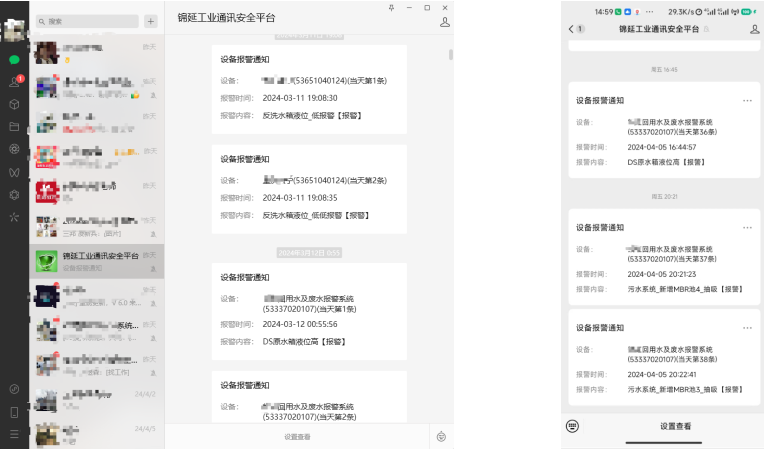
Task: Tap the Wi-Fi icon in mobile status bar
Action: (735, 12)
